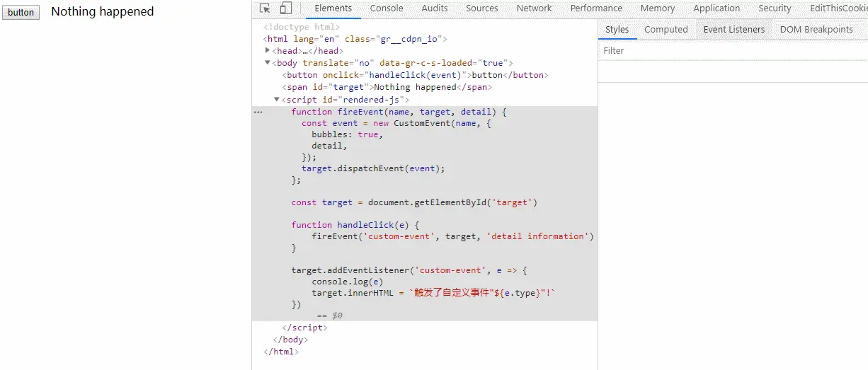Select the closing </script> tag row
The image size is (868, 370).
click(x=304, y=328)
